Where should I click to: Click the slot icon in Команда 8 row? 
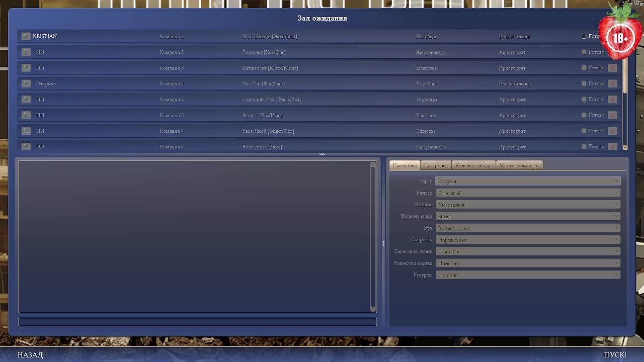pos(26,146)
